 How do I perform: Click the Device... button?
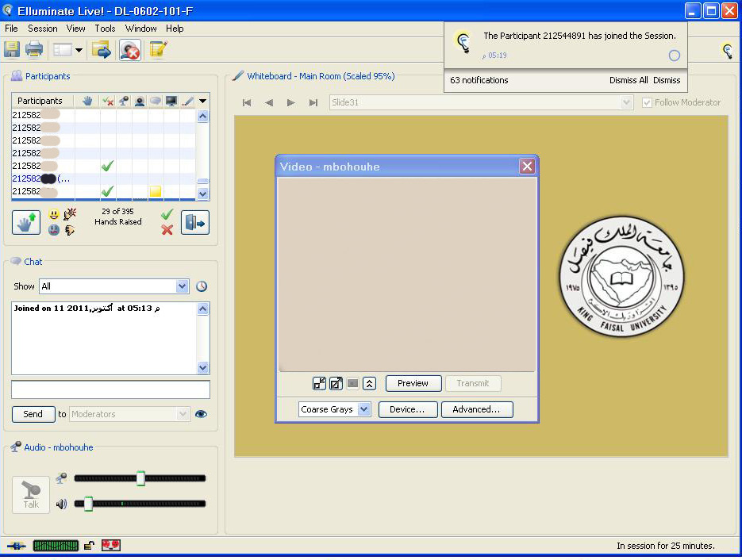click(407, 409)
